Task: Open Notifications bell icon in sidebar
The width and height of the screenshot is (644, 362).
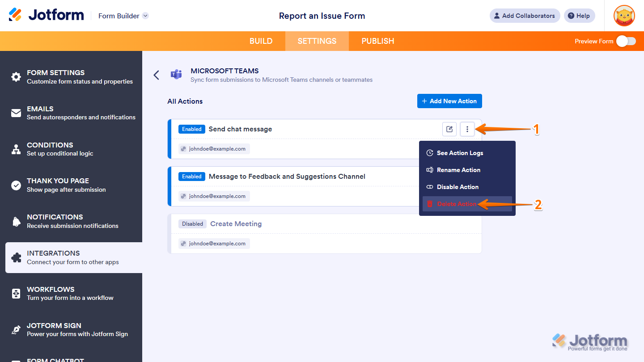Action: (16, 221)
